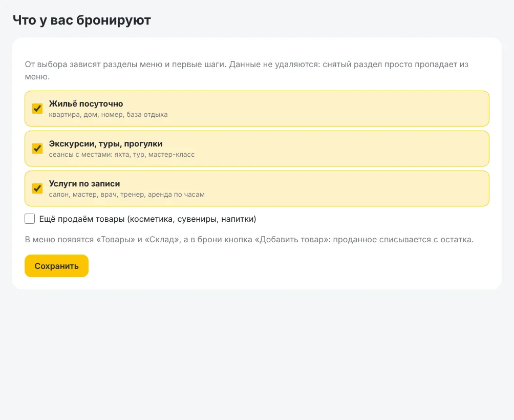Click empty right area of Услуги по записи card
514x420 pixels.
360,188
